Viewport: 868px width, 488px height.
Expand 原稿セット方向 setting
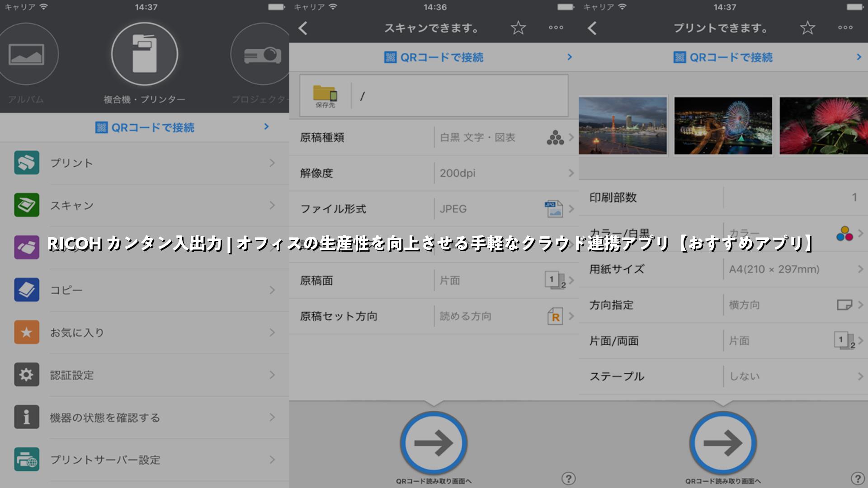coord(434,316)
